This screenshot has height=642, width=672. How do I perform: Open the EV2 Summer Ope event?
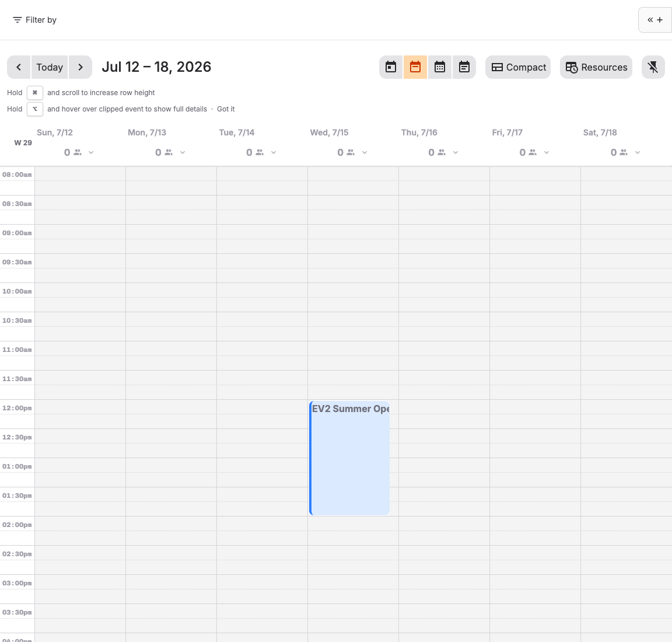click(349, 458)
